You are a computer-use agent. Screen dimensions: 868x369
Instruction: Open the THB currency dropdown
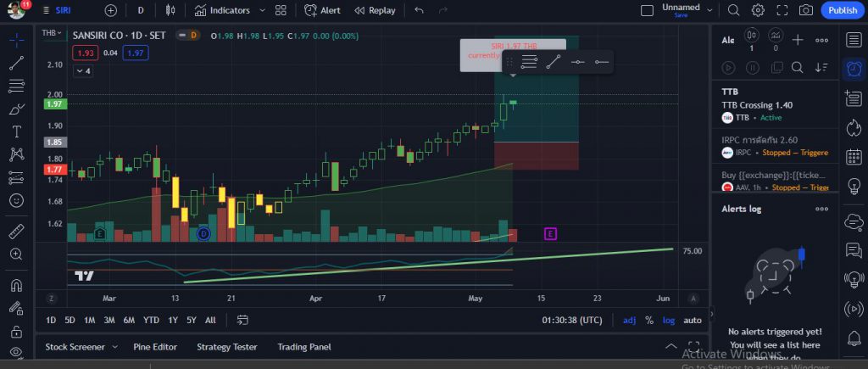point(52,33)
